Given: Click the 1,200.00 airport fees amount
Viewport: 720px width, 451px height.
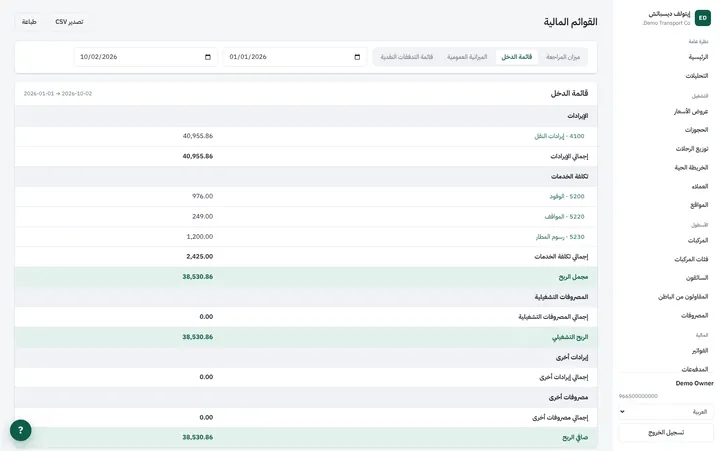Looking at the screenshot, I should point(200,237).
